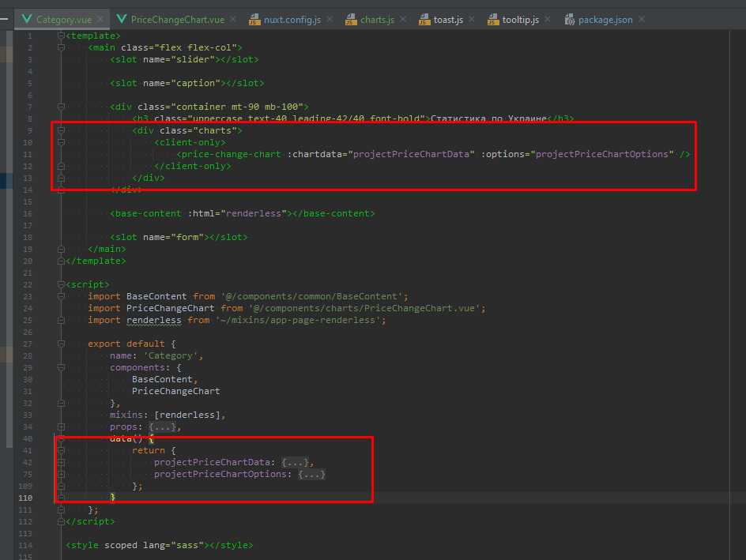
Task: Click the style scoped lang="sass" line
Action: pos(160,545)
